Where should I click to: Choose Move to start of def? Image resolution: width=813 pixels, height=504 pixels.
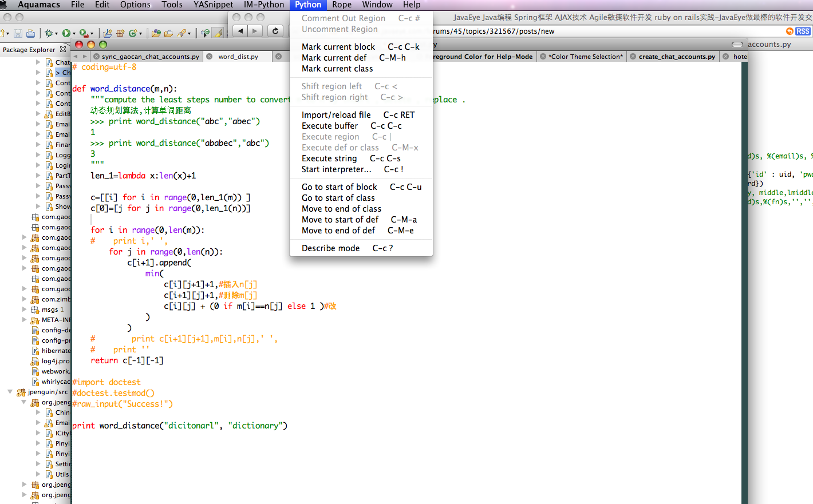pyautogui.click(x=361, y=220)
